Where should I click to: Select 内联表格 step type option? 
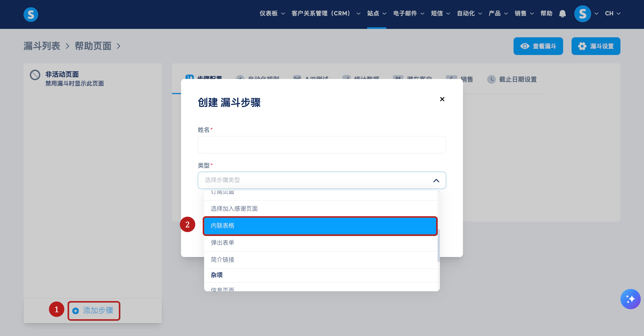point(320,226)
